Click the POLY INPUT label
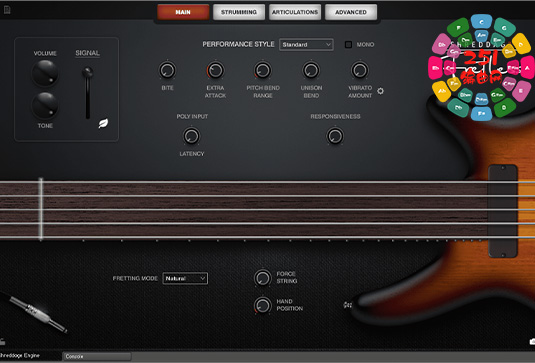 pos(192,116)
